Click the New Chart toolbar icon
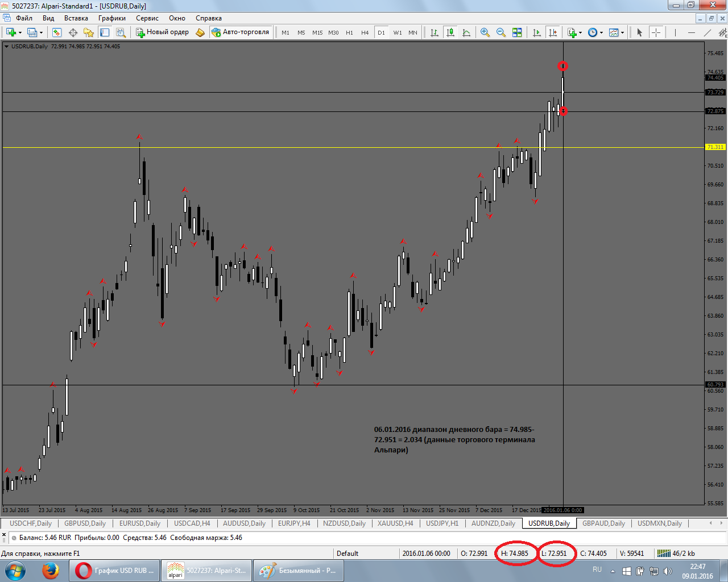This screenshot has width=728, height=582. tap(11, 32)
